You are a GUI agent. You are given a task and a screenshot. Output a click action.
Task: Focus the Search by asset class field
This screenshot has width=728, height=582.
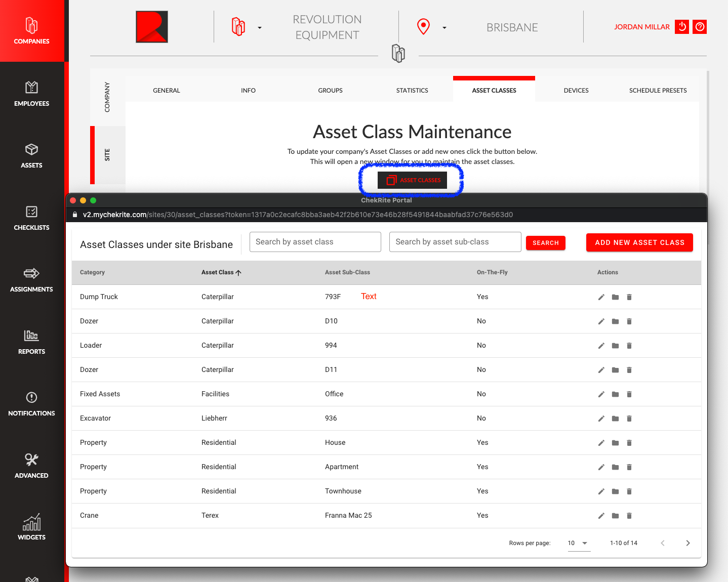315,242
